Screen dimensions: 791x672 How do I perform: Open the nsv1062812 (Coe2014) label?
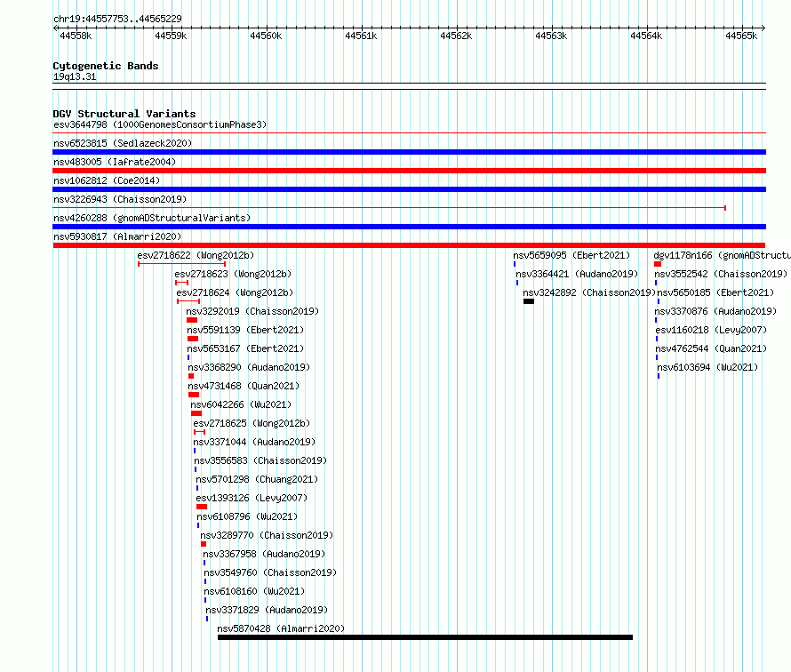tap(107, 180)
